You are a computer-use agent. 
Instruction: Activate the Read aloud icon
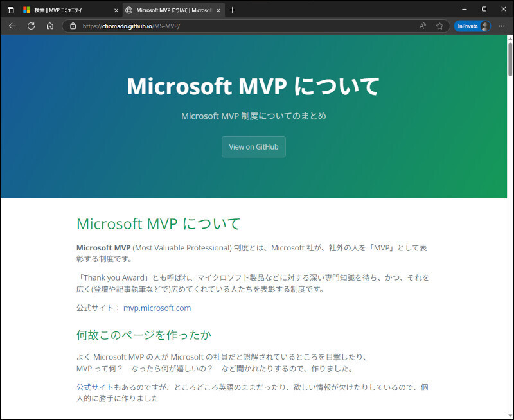(423, 26)
